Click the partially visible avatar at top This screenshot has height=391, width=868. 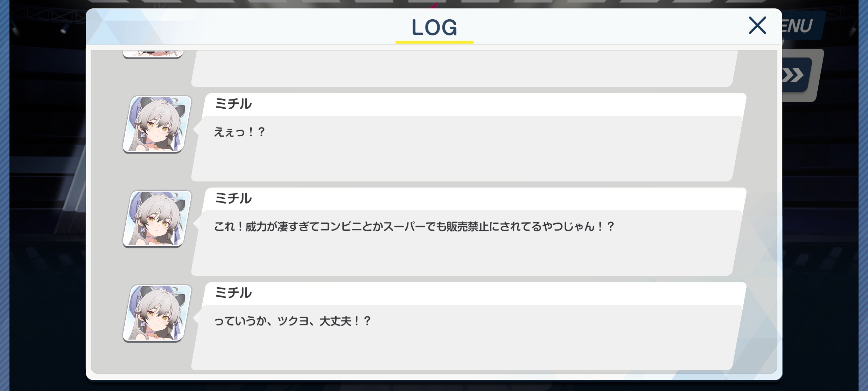pyautogui.click(x=153, y=54)
